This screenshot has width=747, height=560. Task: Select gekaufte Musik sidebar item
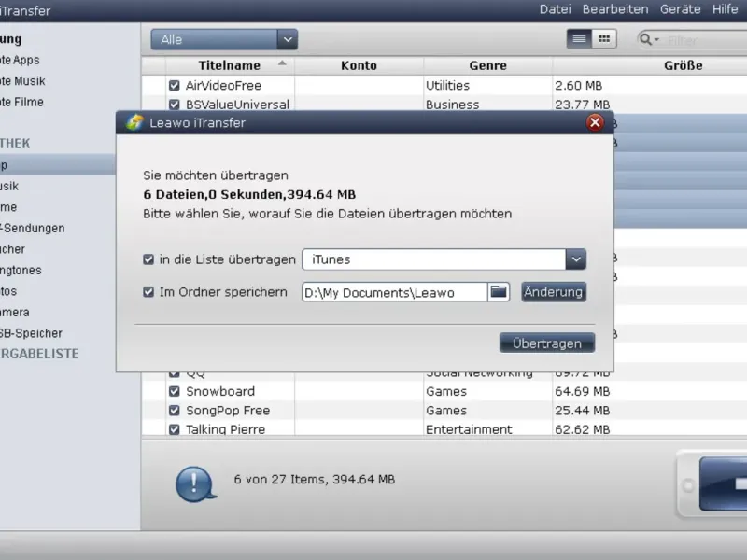coord(22,81)
